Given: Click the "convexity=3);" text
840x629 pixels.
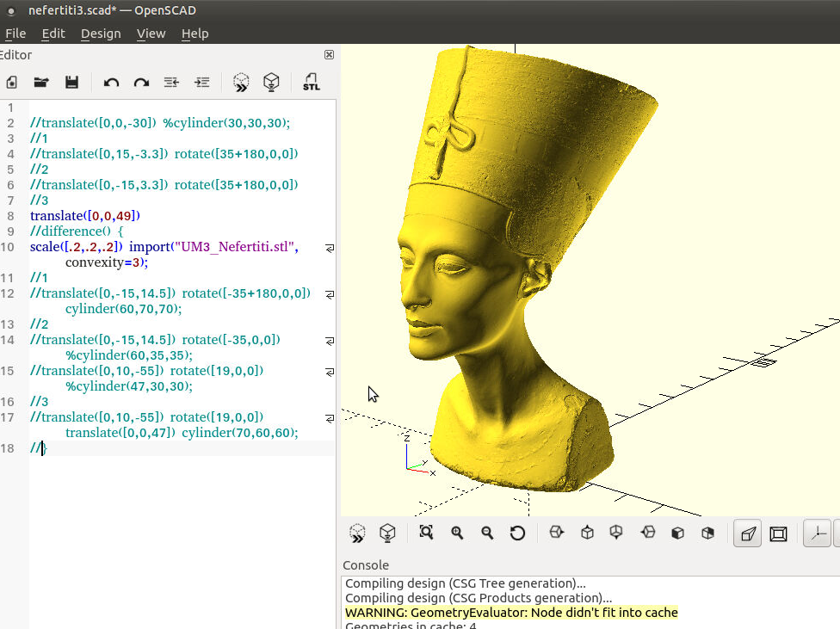Looking at the screenshot, I should pos(107,262).
